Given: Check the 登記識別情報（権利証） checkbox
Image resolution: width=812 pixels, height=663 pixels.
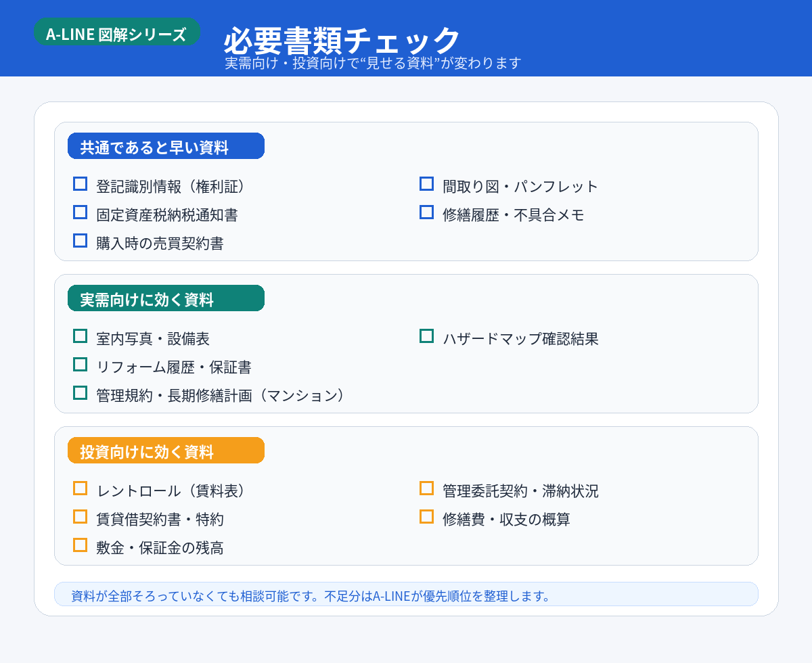Looking at the screenshot, I should 81,183.
